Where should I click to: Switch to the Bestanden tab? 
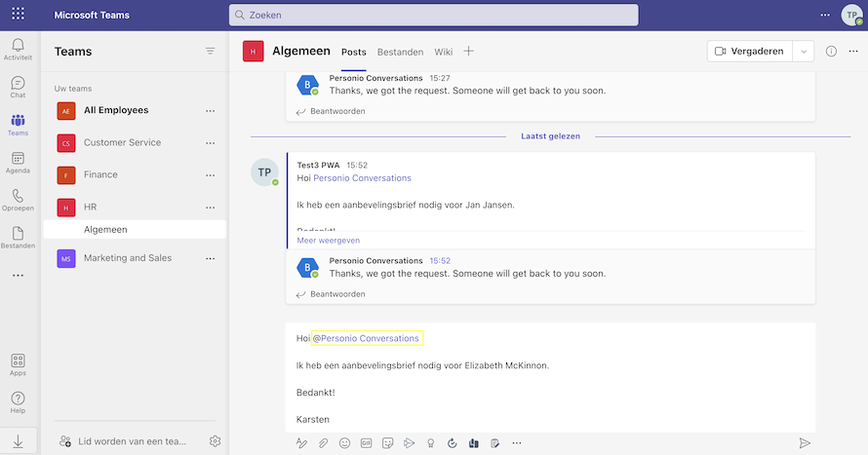(x=400, y=52)
